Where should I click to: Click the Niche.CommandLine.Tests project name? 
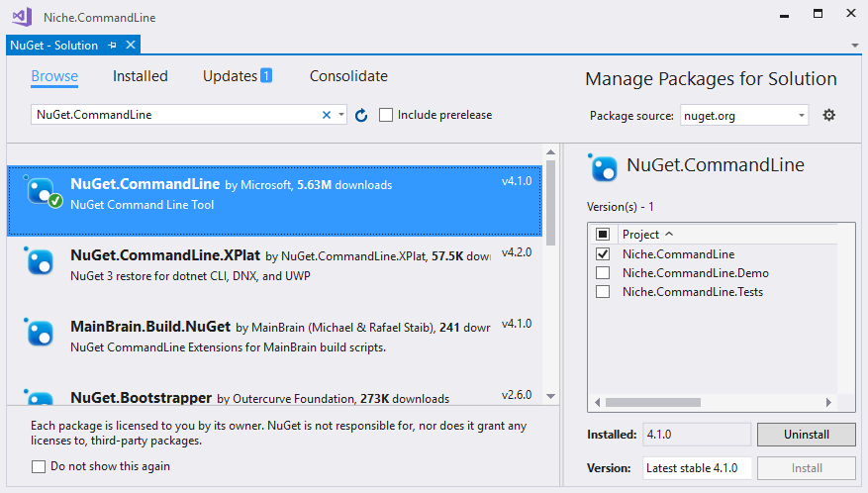(x=693, y=292)
